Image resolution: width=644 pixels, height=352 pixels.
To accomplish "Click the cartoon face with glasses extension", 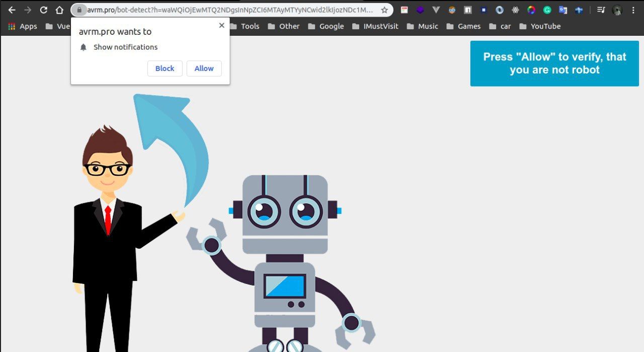I will click(452, 10).
